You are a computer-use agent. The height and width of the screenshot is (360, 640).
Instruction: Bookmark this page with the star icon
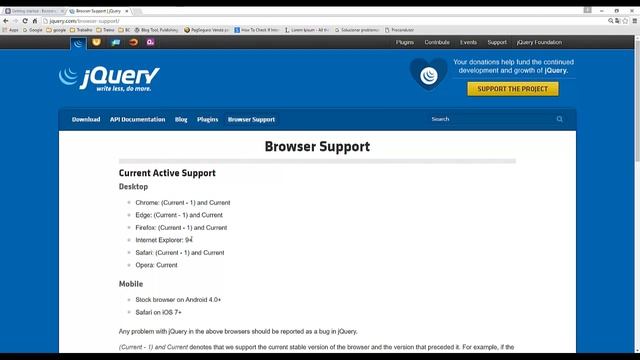[625, 21]
